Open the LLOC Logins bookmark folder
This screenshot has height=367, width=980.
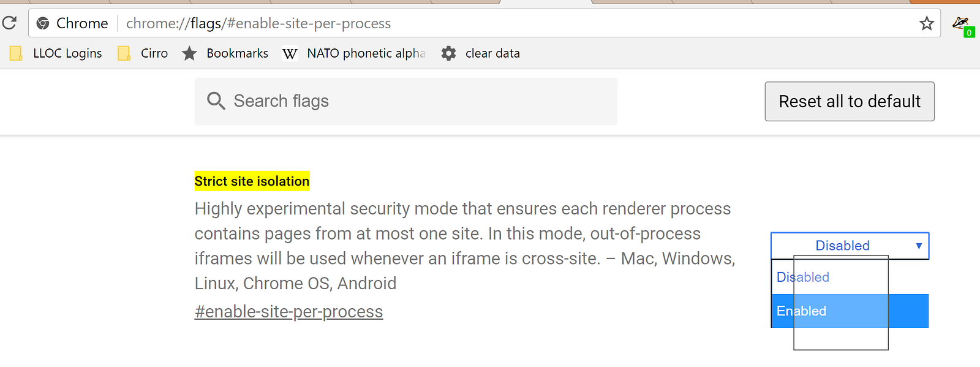56,53
